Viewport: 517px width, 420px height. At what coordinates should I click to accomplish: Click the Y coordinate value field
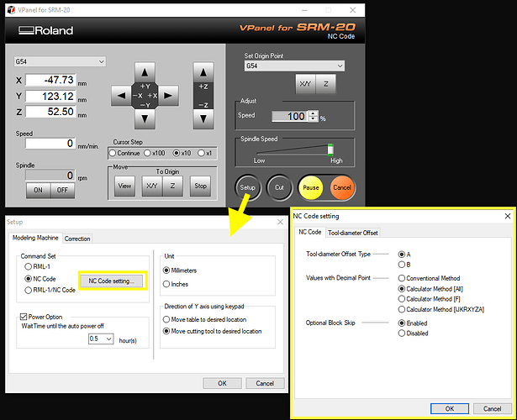tap(50, 97)
